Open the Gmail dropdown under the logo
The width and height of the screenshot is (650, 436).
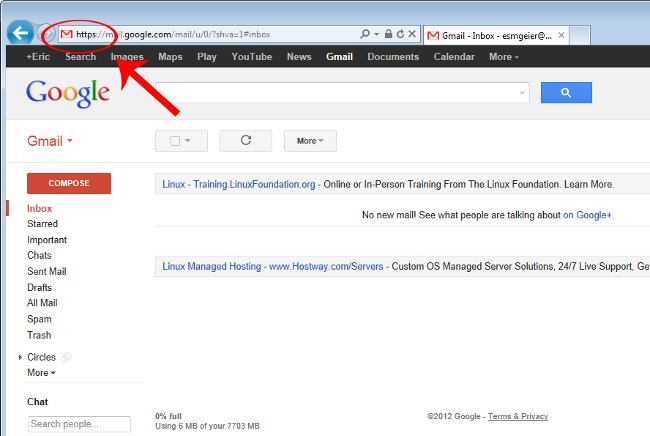(x=50, y=141)
